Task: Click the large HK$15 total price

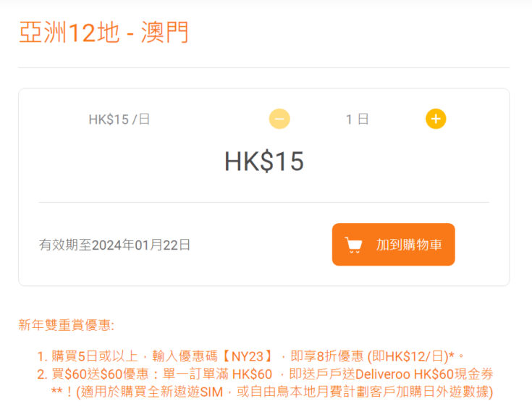Action: coord(264,161)
